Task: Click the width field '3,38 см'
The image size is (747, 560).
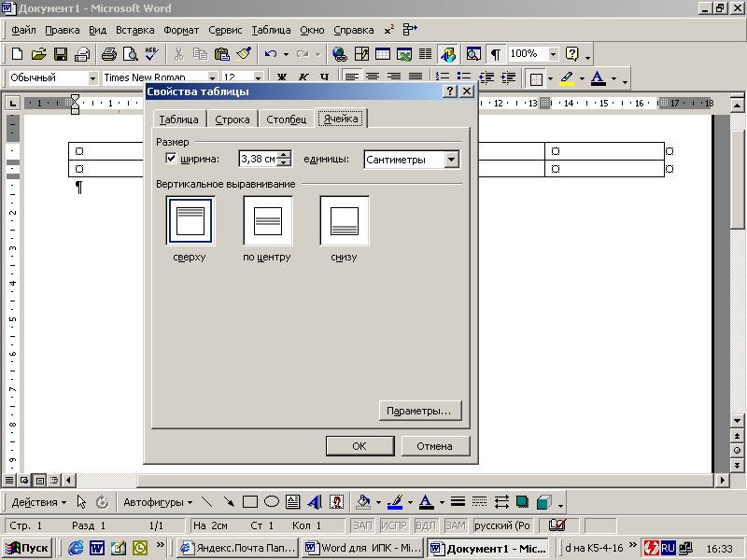Action: tap(258, 159)
